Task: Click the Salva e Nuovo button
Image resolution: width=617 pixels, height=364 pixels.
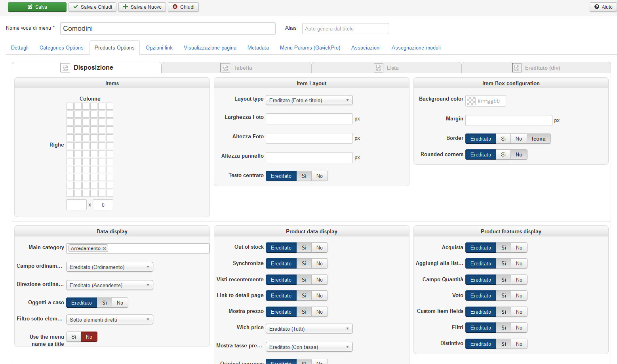Action: (142, 7)
